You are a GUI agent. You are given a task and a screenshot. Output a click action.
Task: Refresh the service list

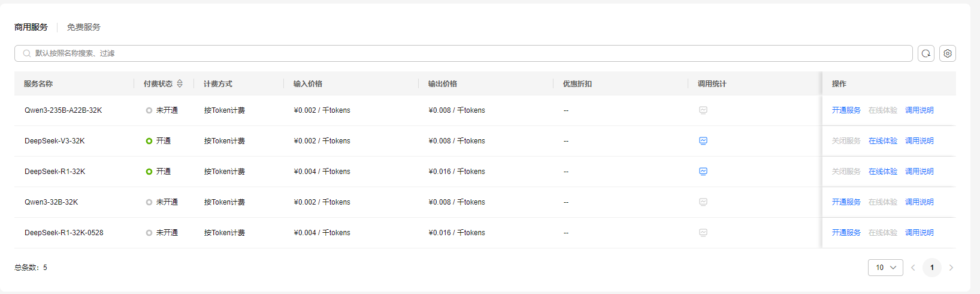[x=926, y=53]
